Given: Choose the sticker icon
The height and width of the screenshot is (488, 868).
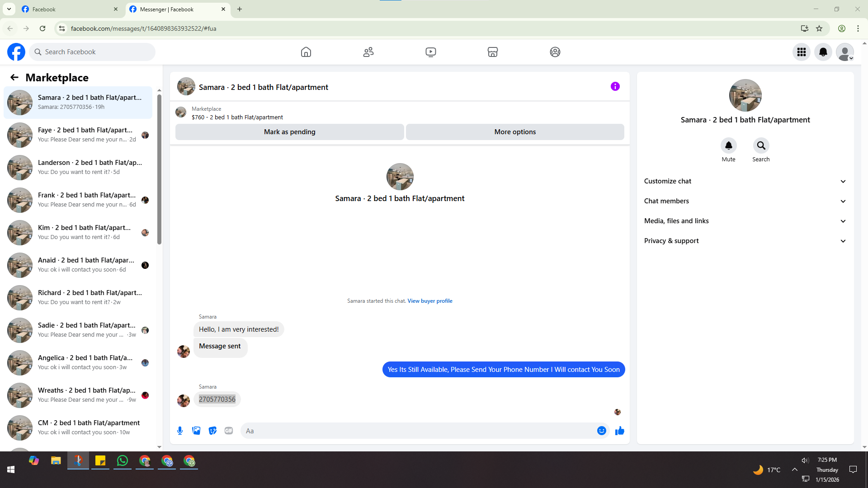Looking at the screenshot, I should pos(212,431).
